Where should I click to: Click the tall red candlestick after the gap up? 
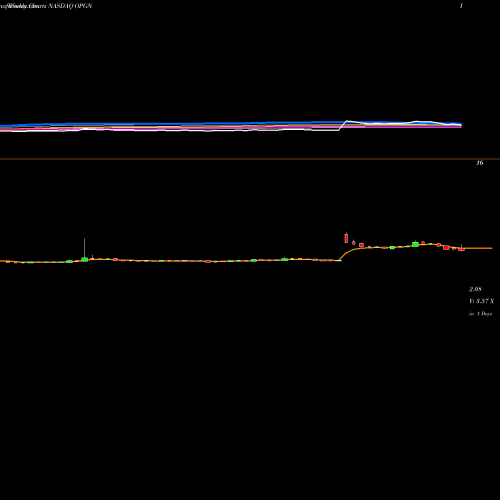coord(346,238)
